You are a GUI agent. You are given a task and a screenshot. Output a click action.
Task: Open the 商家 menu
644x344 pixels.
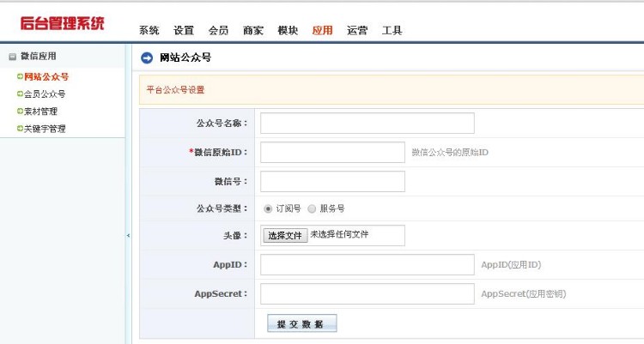tap(253, 30)
